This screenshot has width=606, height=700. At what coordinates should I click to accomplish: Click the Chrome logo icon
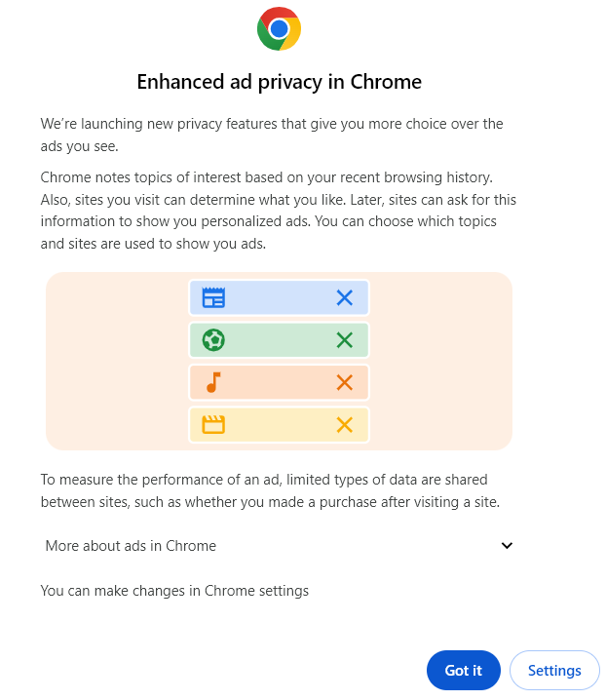[x=279, y=28]
